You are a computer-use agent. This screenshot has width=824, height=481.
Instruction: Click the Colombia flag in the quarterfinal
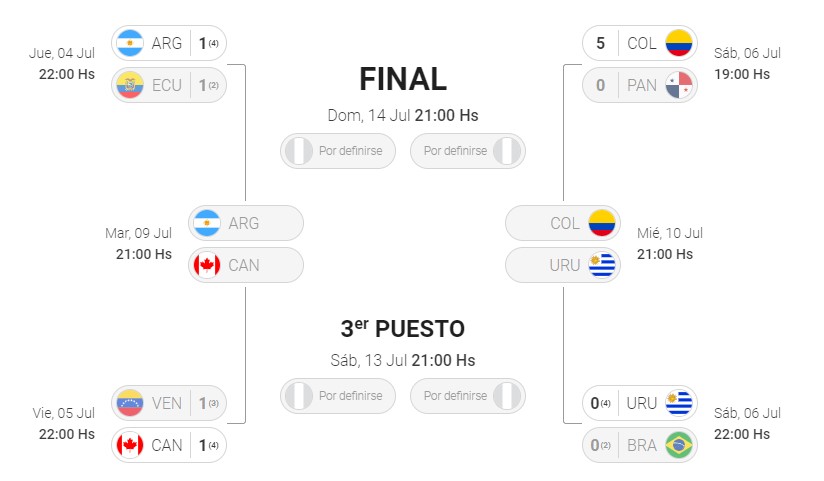tap(679, 43)
